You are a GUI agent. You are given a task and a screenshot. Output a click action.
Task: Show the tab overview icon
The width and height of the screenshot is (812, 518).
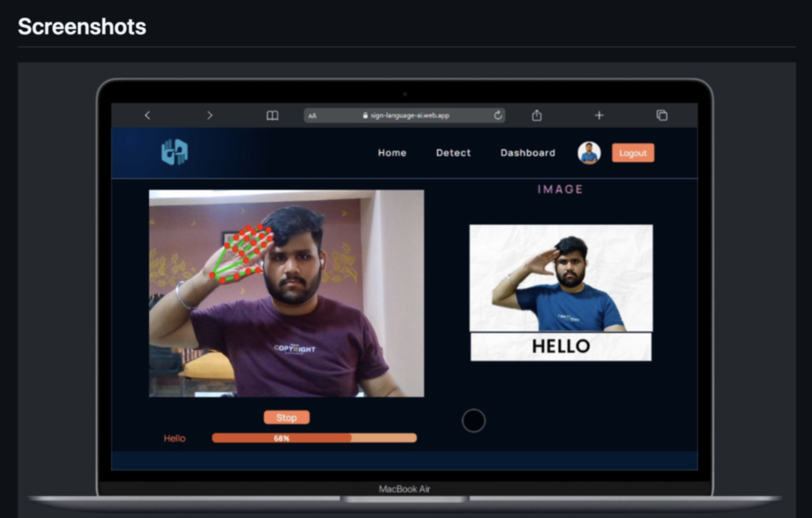click(662, 115)
